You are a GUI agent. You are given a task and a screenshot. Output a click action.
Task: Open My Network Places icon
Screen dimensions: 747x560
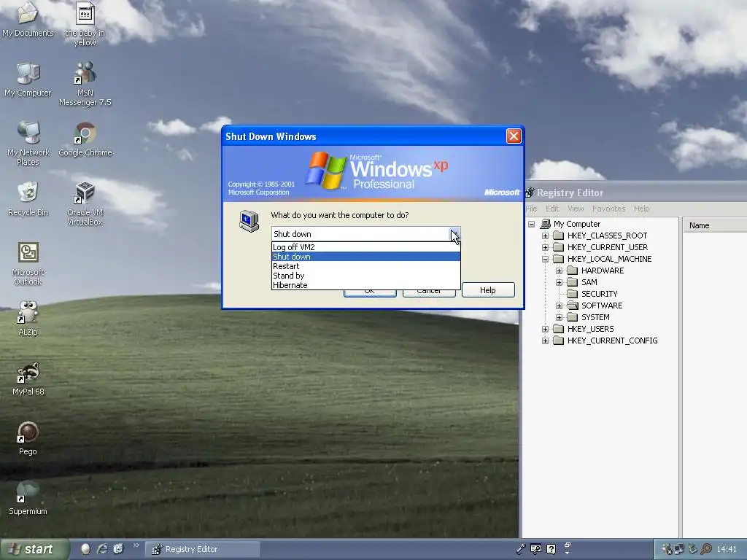(x=28, y=144)
